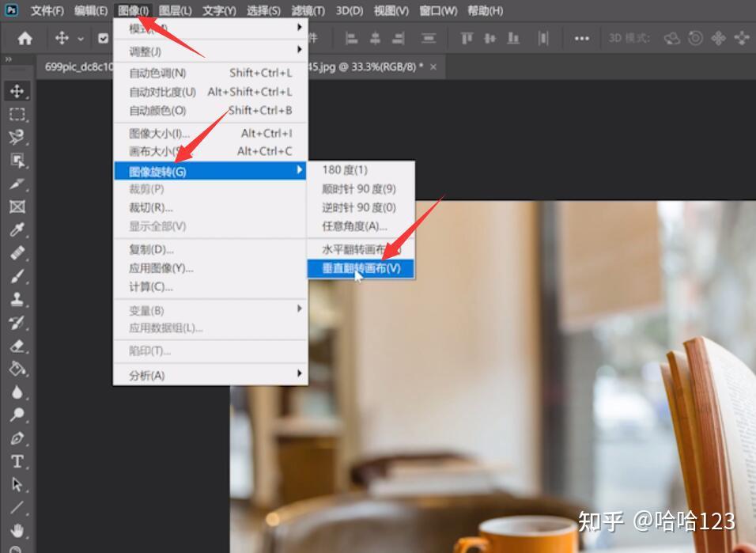The width and height of the screenshot is (756, 553).
Task: Select the Brush tool
Action: pyautogui.click(x=17, y=277)
